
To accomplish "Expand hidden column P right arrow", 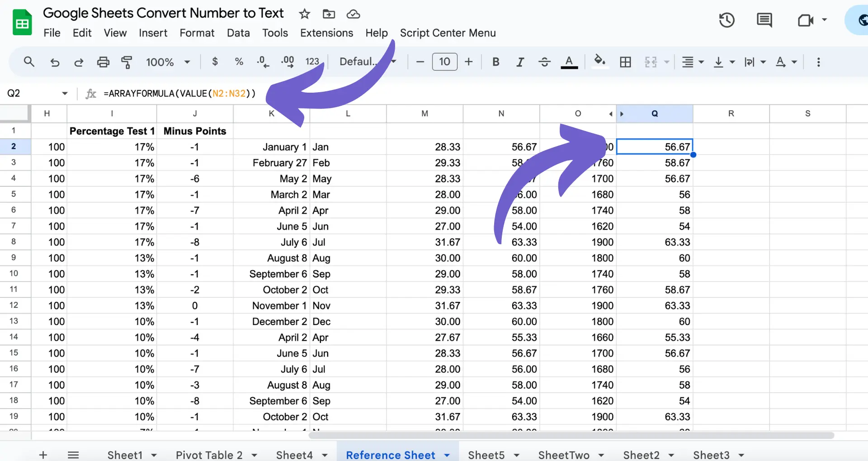I will [x=622, y=114].
